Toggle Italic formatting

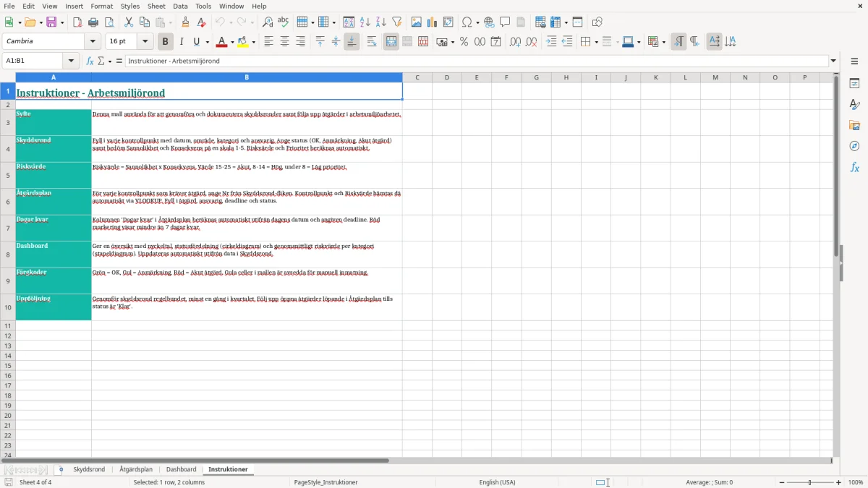[x=182, y=42]
